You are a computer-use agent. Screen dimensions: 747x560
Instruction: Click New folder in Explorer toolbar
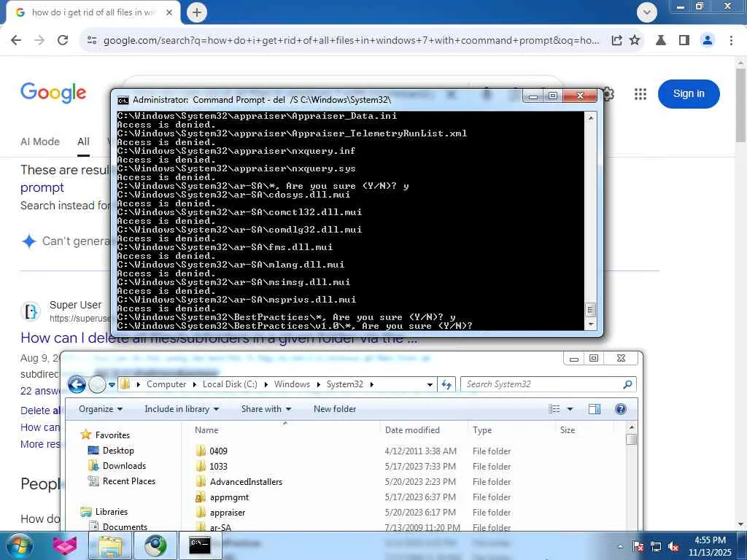(334, 409)
